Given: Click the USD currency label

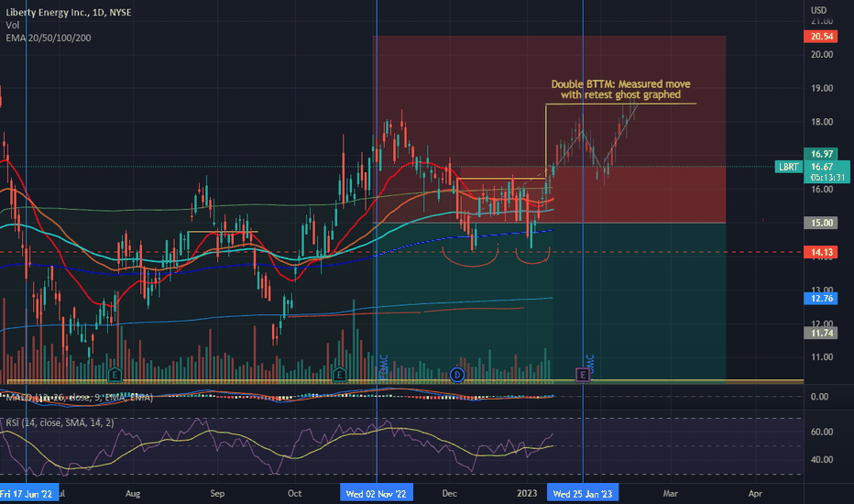Looking at the screenshot, I should pyautogui.click(x=818, y=10).
